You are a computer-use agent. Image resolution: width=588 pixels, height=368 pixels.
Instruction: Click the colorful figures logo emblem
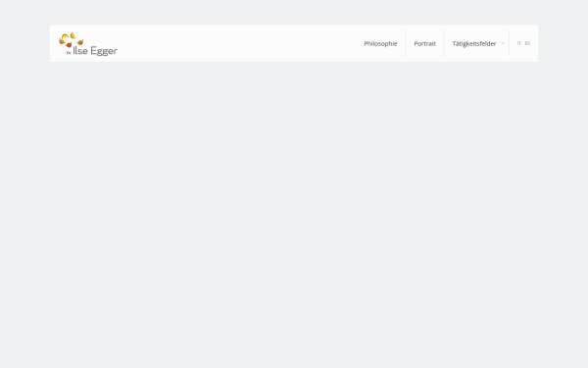pyautogui.click(x=71, y=40)
